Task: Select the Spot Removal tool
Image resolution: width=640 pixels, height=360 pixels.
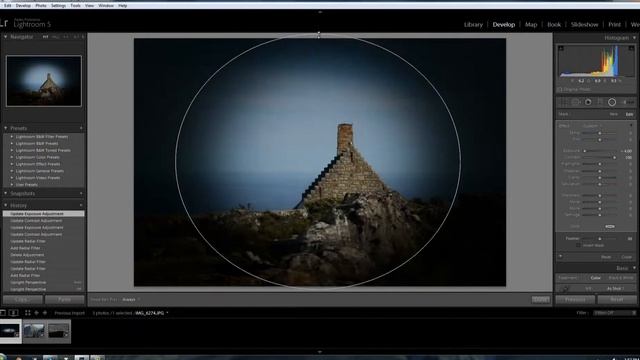Action: coord(576,102)
